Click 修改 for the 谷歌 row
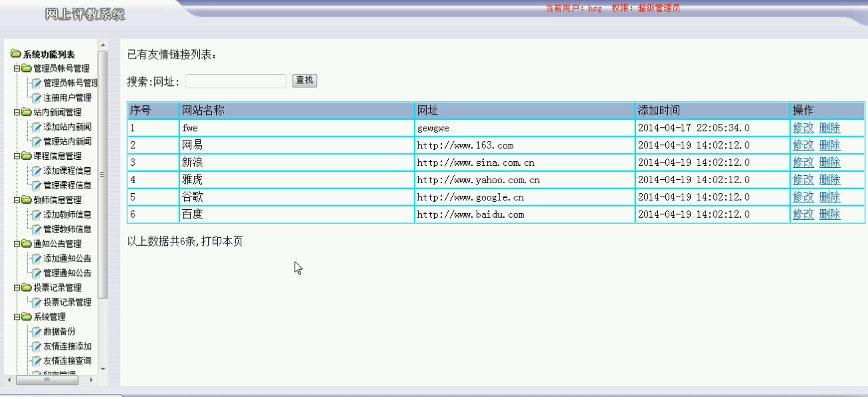Screen dimensions: 868x397 (x=803, y=197)
